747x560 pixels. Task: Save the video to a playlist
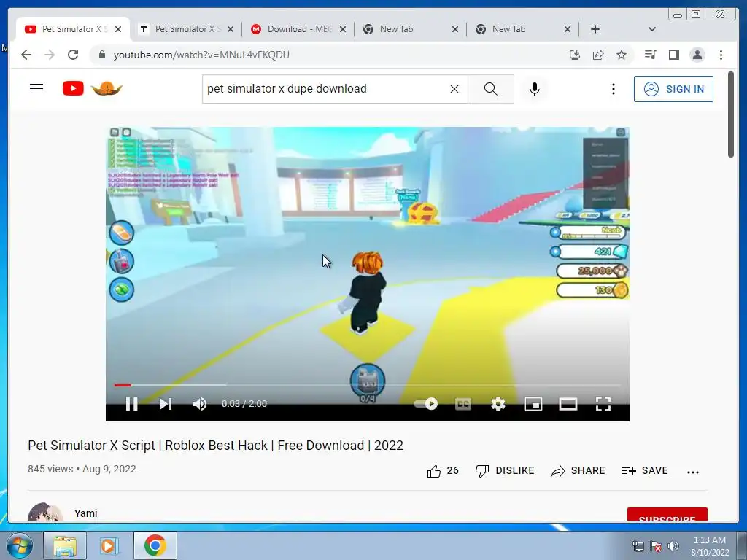pyautogui.click(x=645, y=471)
